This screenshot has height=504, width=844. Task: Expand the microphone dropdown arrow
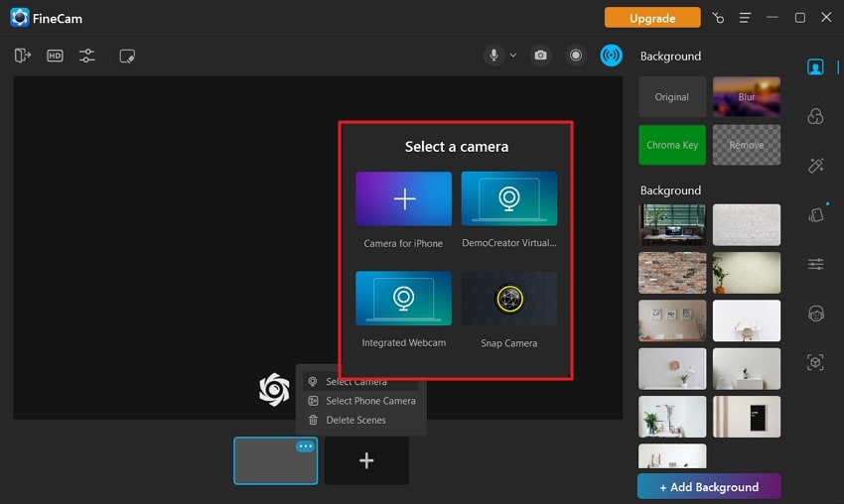[x=513, y=55]
